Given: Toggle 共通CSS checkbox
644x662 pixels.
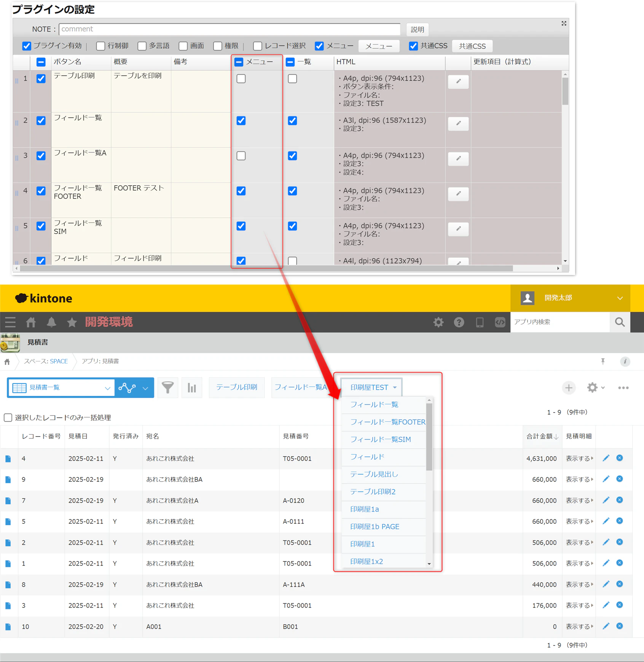Looking at the screenshot, I should tap(413, 46).
